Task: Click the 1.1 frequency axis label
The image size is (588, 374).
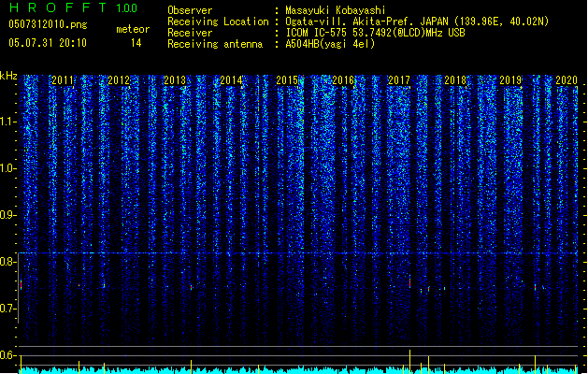Action: 8,122
